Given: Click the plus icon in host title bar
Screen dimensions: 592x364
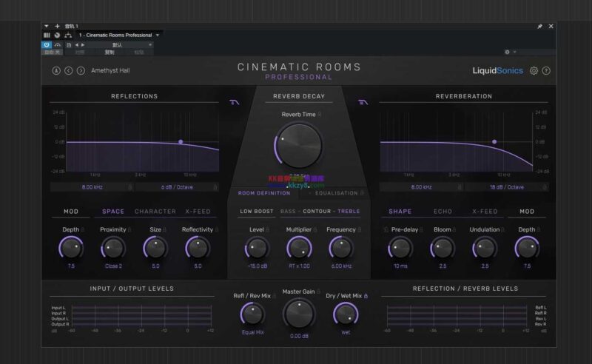Looking at the screenshot, I should point(58,26).
